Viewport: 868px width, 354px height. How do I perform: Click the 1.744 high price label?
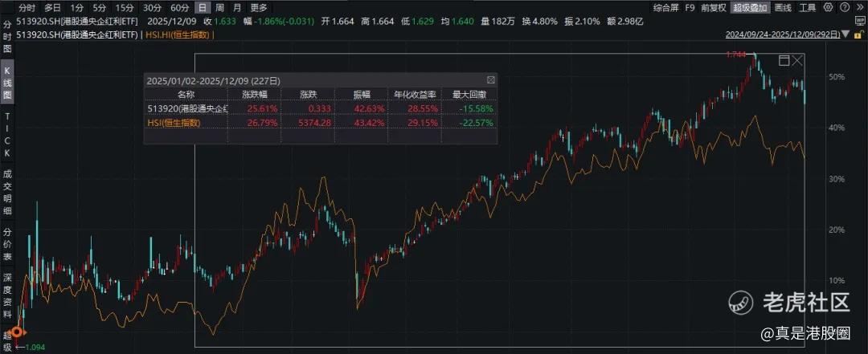click(x=735, y=55)
